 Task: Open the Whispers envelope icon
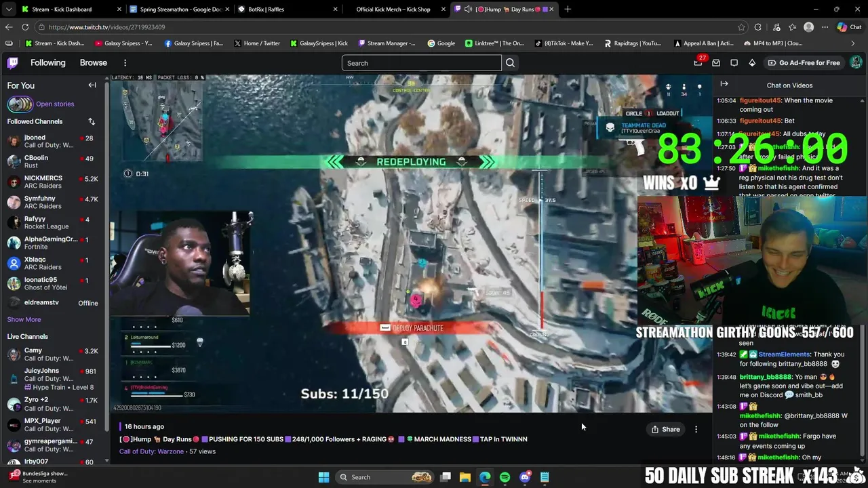point(716,63)
